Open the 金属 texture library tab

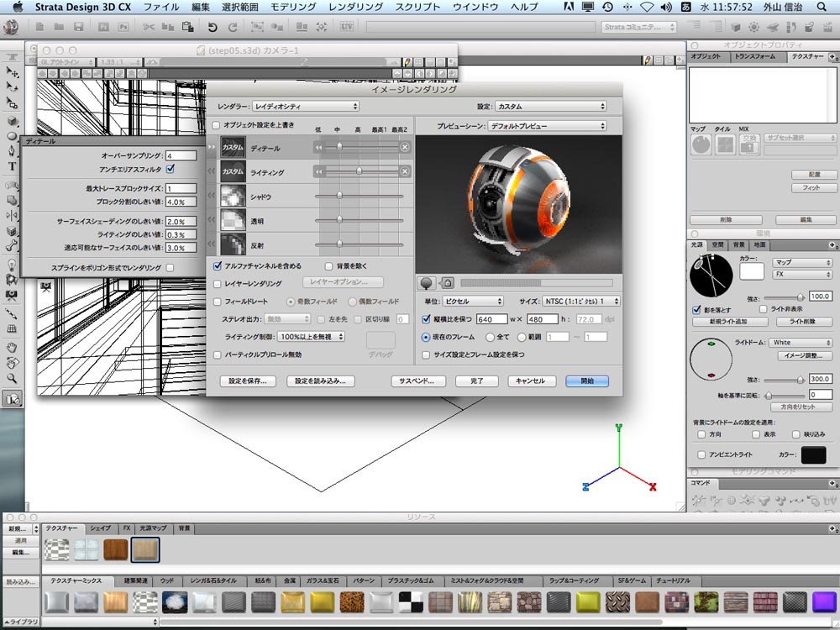(289, 580)
